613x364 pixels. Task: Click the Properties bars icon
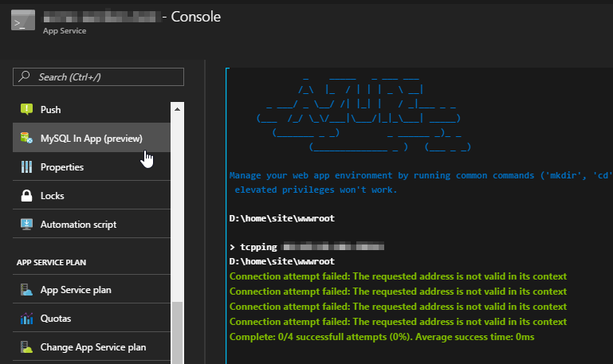click(x=26, y=166)
